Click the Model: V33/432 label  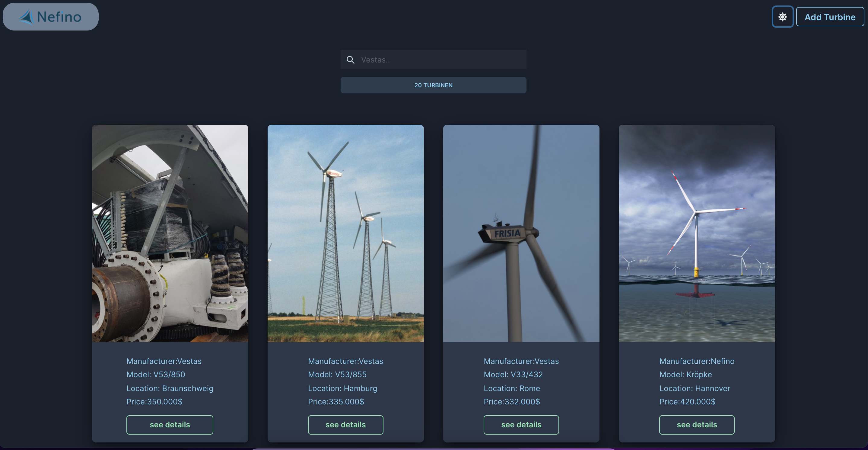(513, 374)
